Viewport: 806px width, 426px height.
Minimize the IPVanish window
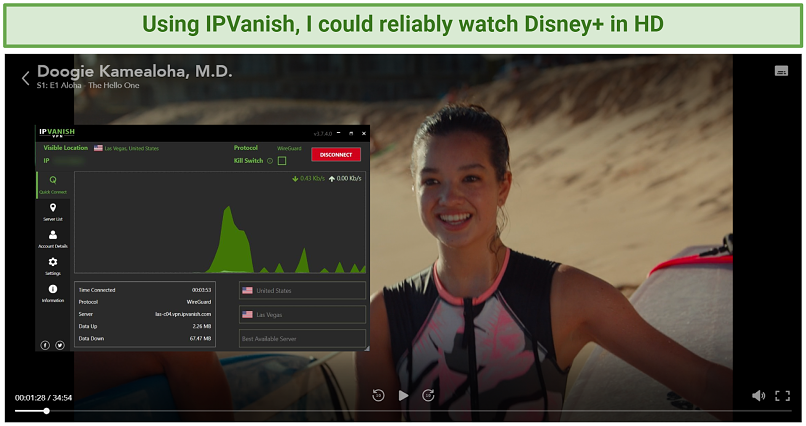338,133
